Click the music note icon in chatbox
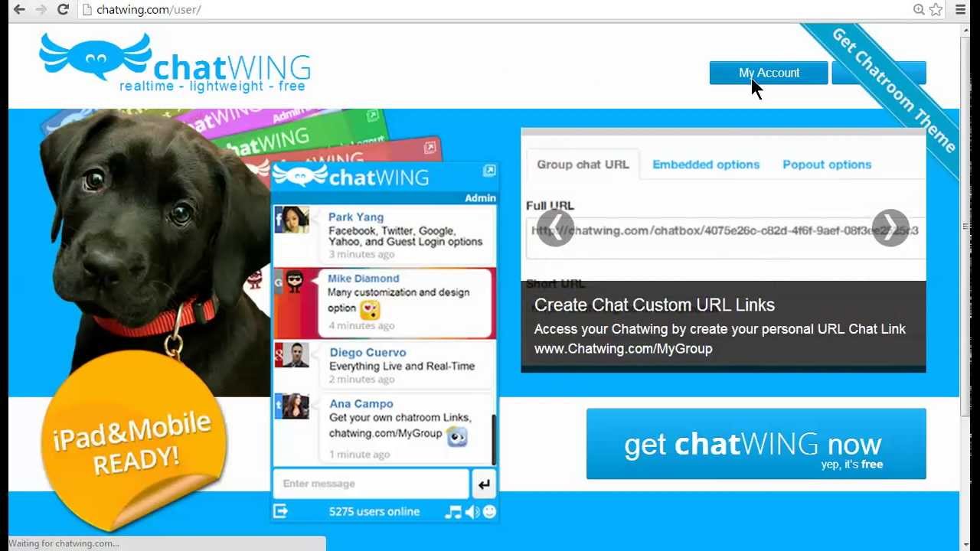The width and height of the screenshot is (980, 551). [452, 512]
